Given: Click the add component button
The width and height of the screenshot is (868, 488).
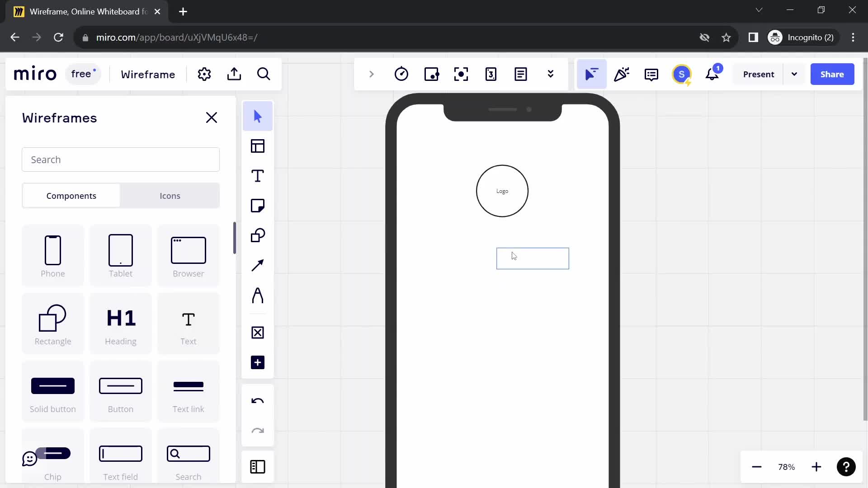Looking at the screenshot, I should pos(258,362).
